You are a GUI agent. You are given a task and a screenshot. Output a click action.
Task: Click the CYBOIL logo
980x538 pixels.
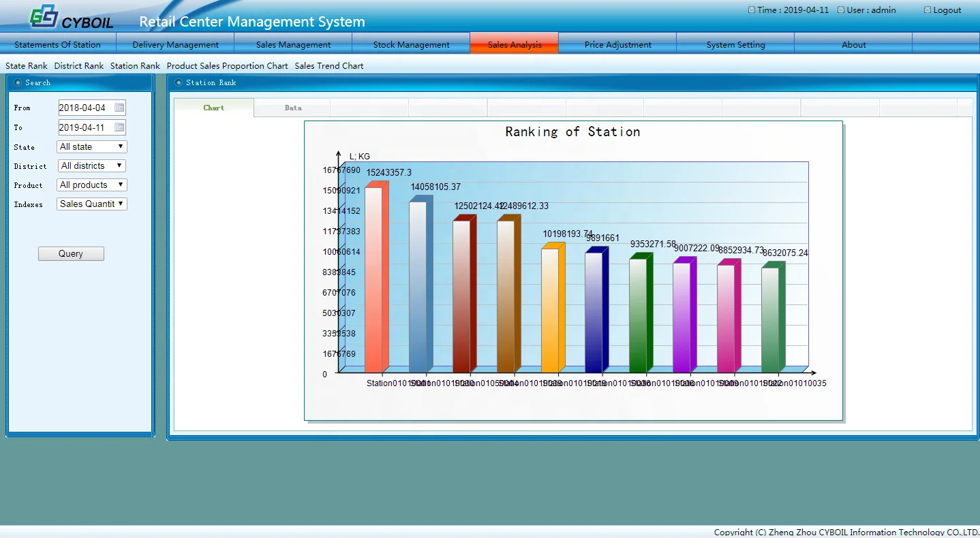tap(72, 17)
